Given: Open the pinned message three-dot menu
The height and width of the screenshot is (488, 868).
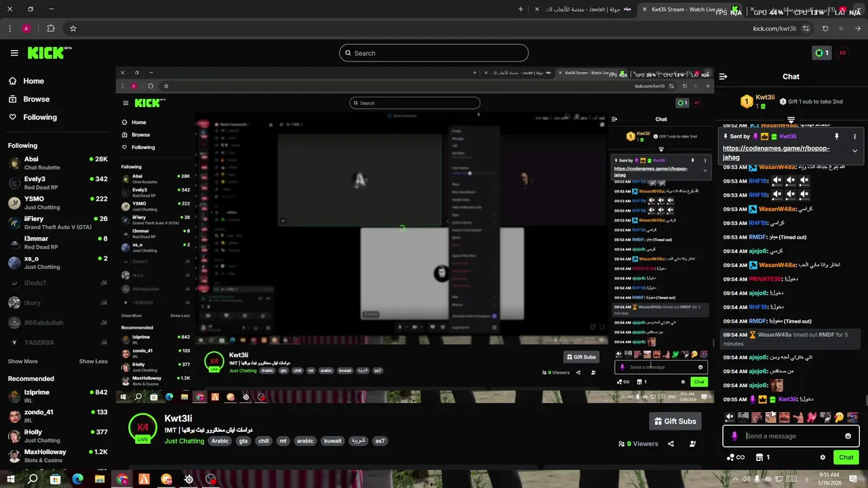Looking at the screenshot, I should point(854,136).
